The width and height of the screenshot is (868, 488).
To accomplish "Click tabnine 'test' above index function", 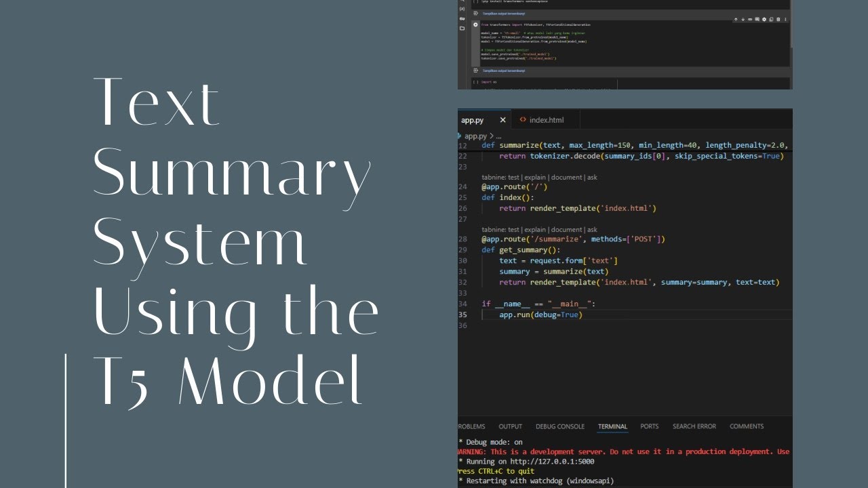I will 513,178.
